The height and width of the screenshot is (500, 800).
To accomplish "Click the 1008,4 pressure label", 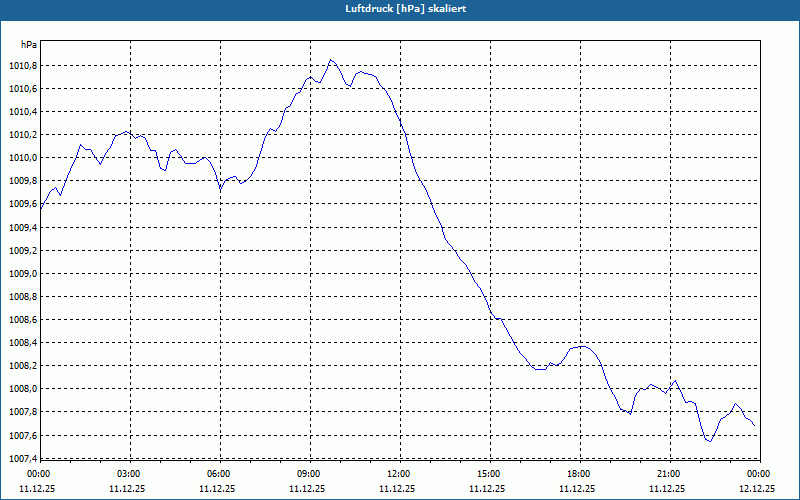I will 23,343.
